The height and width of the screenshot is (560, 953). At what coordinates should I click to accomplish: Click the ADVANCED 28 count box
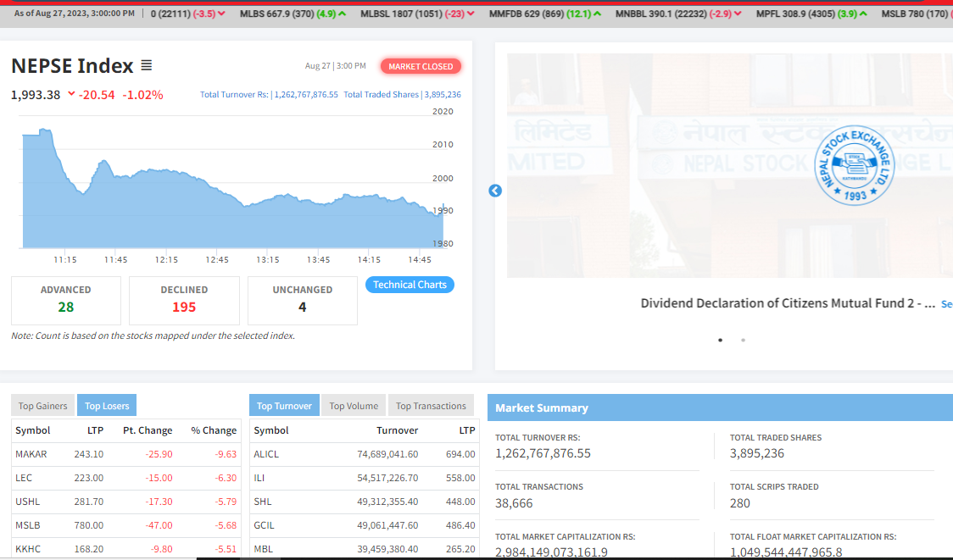point(65,301)
